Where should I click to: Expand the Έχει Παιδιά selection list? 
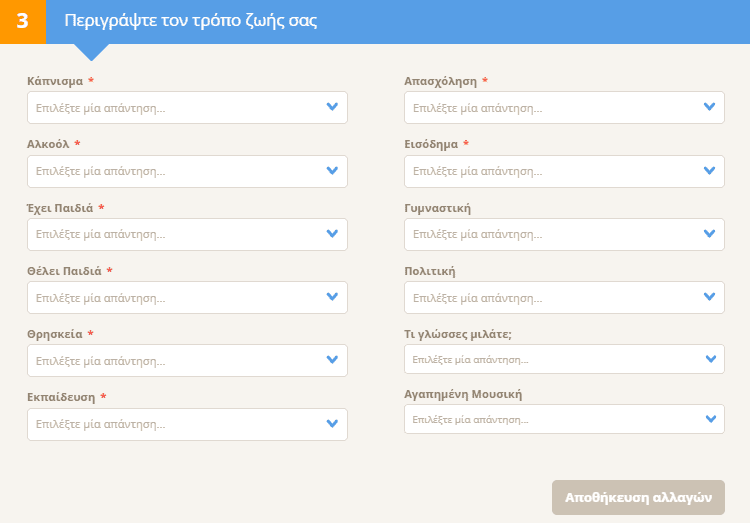(187, 234)
